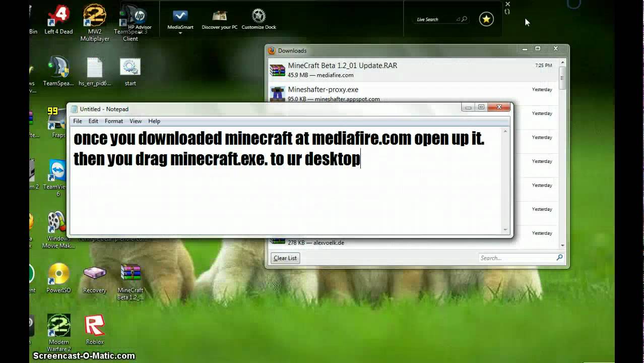This screenshot has height=363, width=644.
Task: Launch MW2 Multiplayer desktop icon
Action: pyautogui.click(x=95, y=22)
